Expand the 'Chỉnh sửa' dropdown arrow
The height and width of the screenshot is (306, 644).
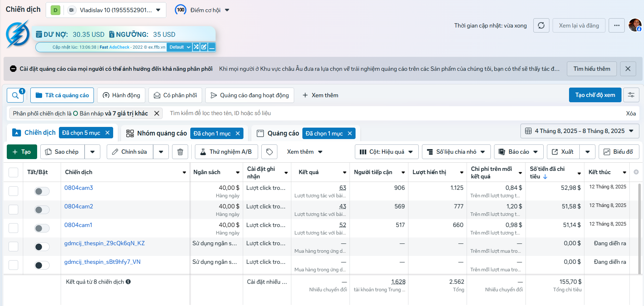pos(161,152)
